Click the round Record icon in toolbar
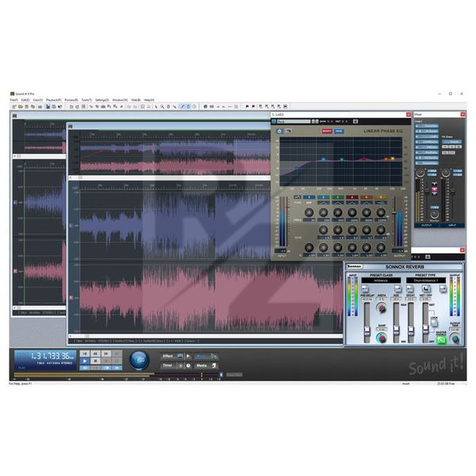The width and height of the screenshot is (476, 476). (205, 106)
